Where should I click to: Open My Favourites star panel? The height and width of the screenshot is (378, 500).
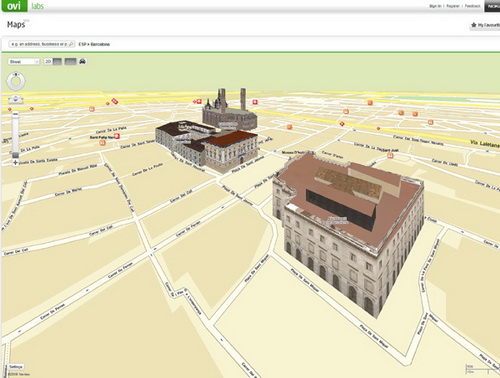(x=485, y=25)
